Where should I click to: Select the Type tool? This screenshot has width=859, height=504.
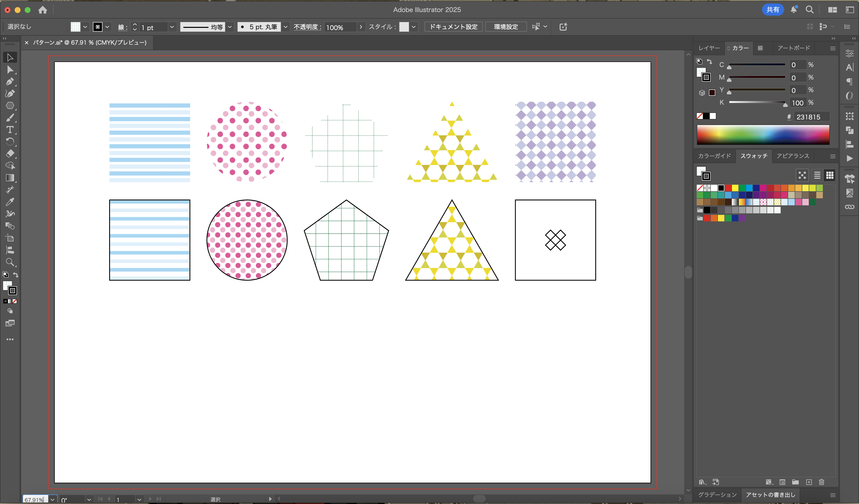point(10,130)
